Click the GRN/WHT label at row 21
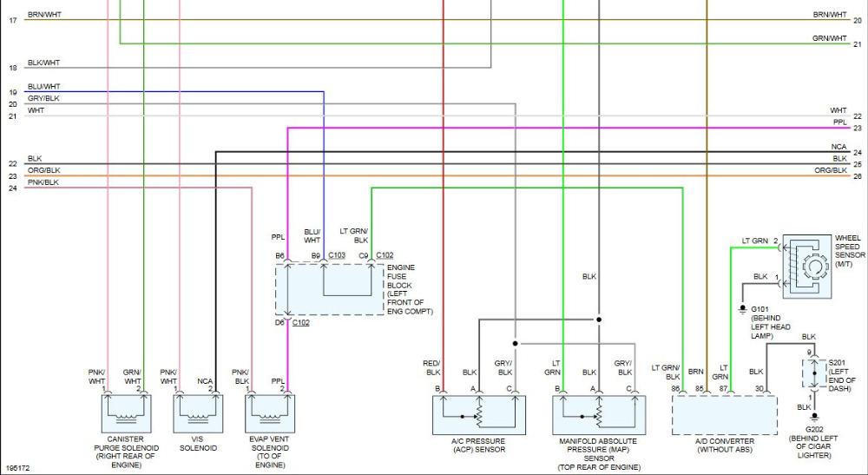Viewport: 868px width, 475px height. [830, 38]
